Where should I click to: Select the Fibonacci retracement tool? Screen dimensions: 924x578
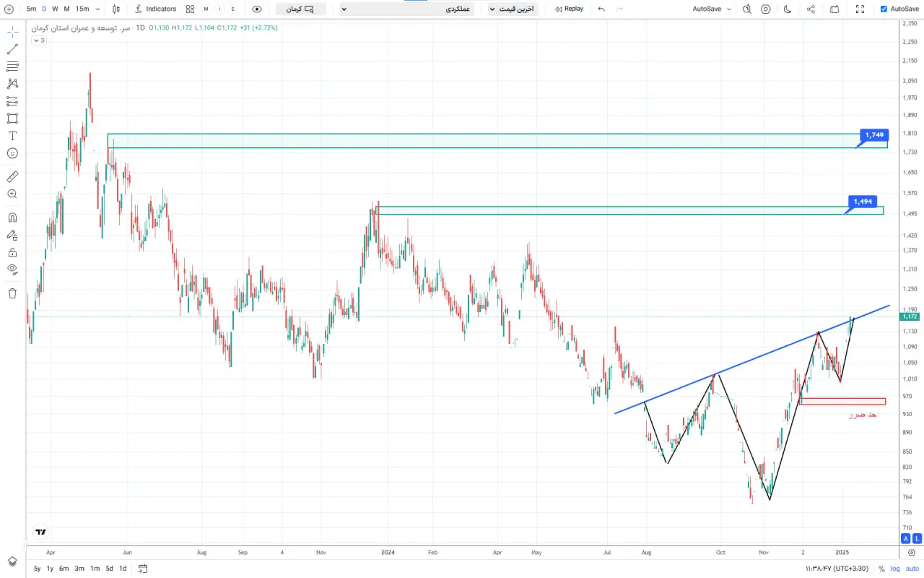[12, 66]
